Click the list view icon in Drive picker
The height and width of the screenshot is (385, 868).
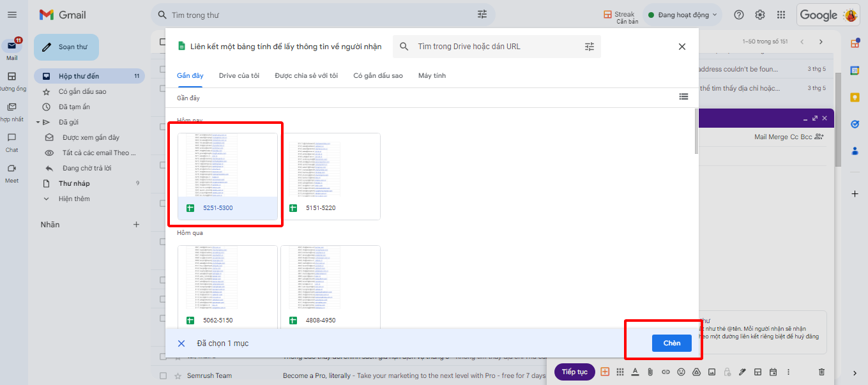pyautogui.click(x=683, y=97)
